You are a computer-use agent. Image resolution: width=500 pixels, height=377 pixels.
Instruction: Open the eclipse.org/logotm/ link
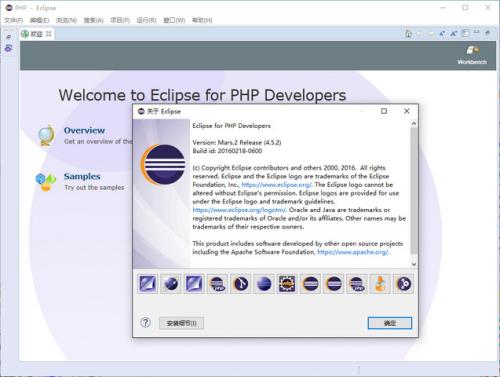pos(239,210)
